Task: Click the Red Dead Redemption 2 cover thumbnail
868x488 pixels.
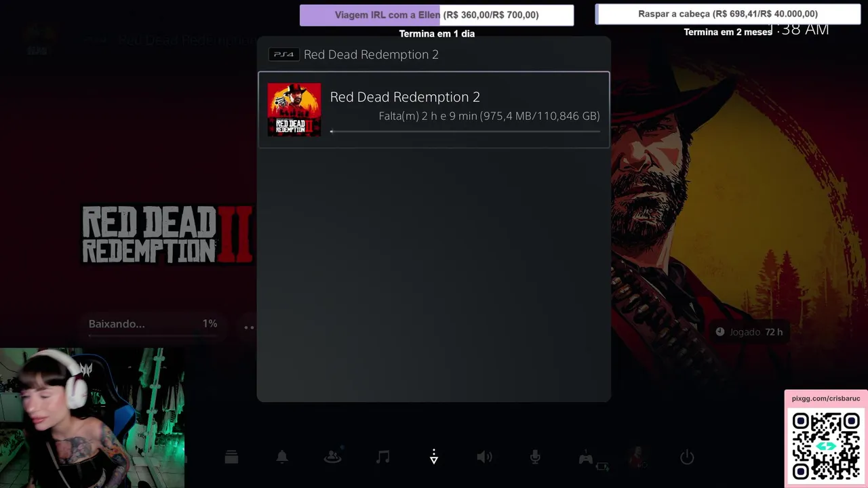Action: [x=294, y=110]
